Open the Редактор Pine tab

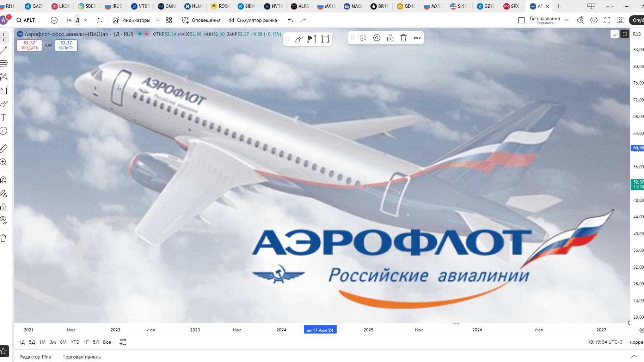point(35,357)
